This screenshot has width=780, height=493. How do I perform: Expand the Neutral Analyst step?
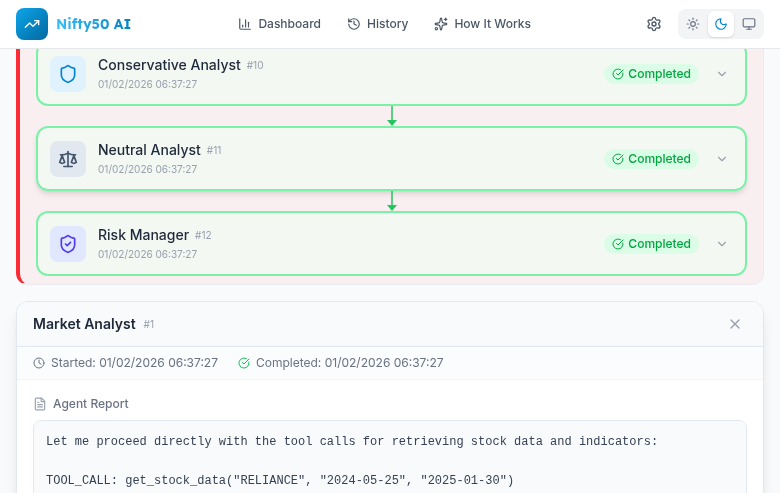[722, 159]
